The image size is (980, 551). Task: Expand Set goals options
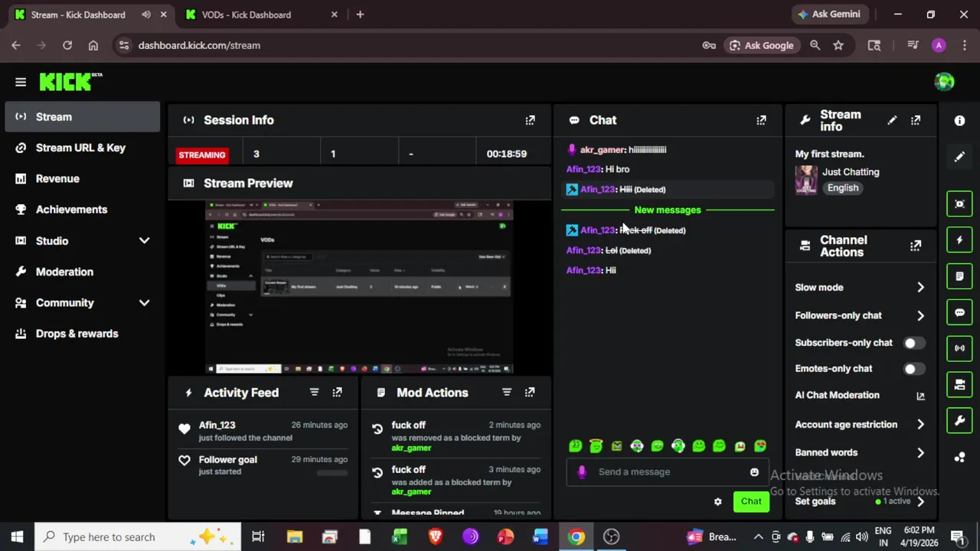pos(920,502)
